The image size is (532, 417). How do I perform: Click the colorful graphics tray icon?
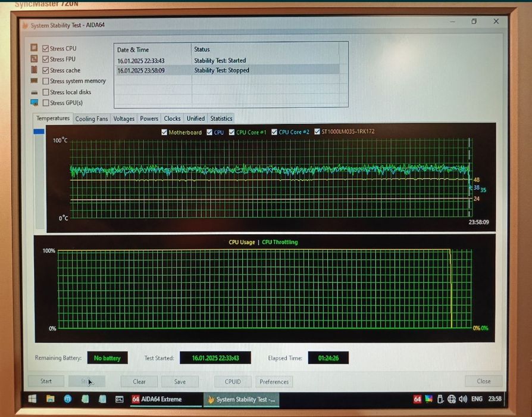click(x=428, y=399)
